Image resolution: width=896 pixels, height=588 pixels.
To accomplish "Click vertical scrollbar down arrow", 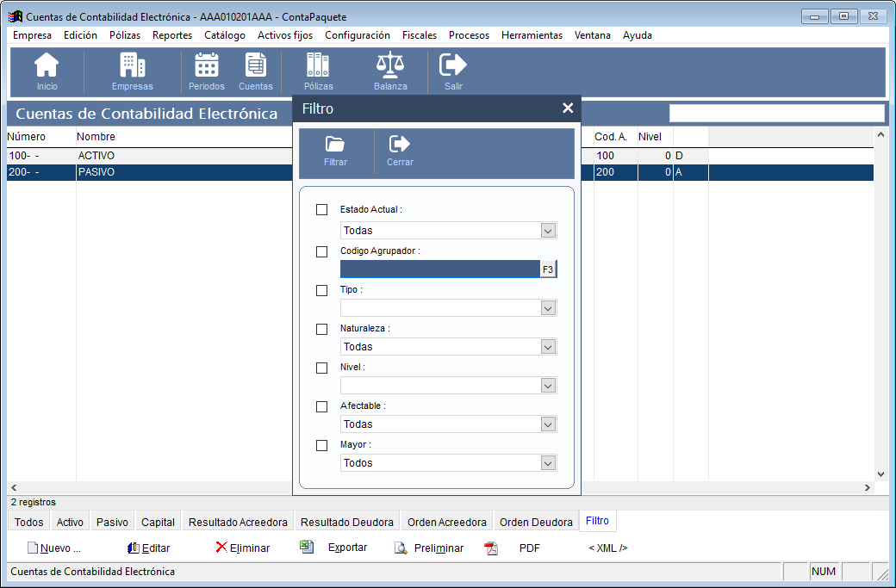I will (880, 474).
